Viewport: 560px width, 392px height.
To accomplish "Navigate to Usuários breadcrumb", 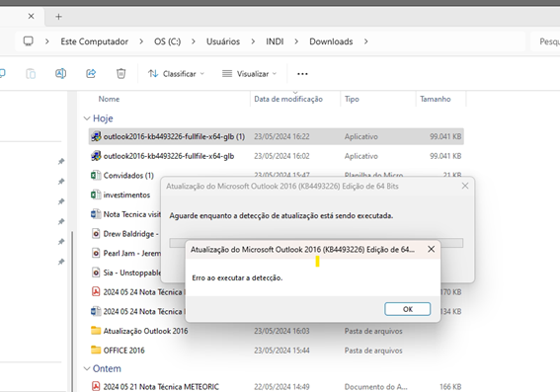I will point(223,41).
